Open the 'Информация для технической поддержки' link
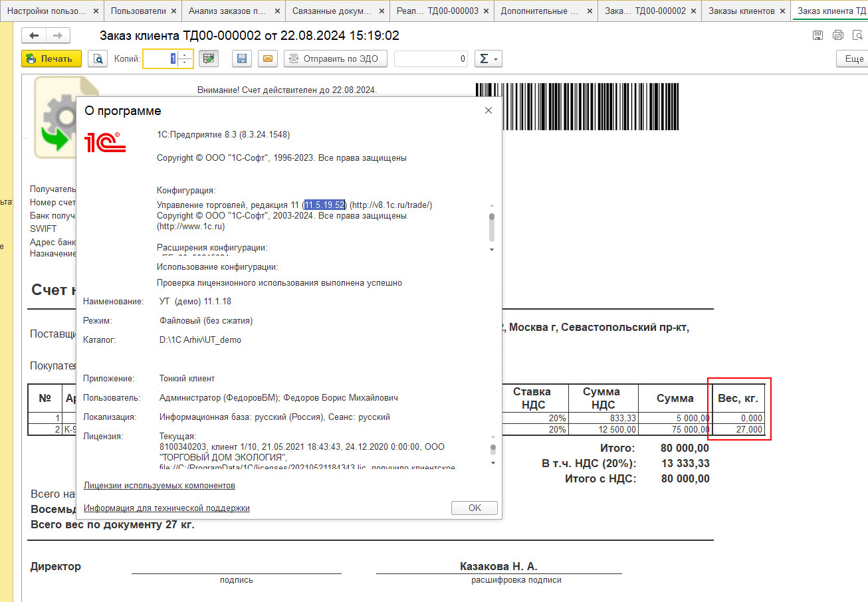The height and width of the screenshot is (602, 868). pyautogui.click(x=167, y=508)
